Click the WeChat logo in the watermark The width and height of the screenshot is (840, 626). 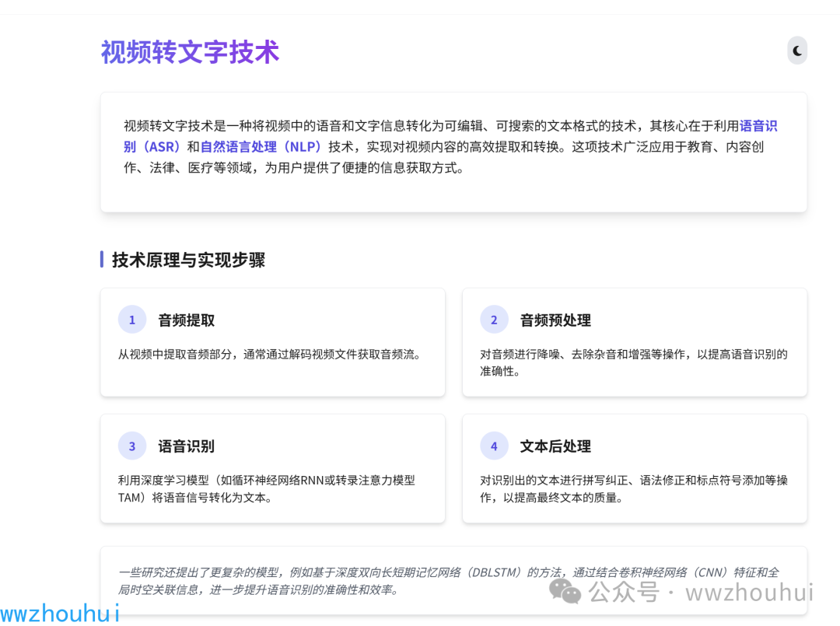tap(565, 592)
